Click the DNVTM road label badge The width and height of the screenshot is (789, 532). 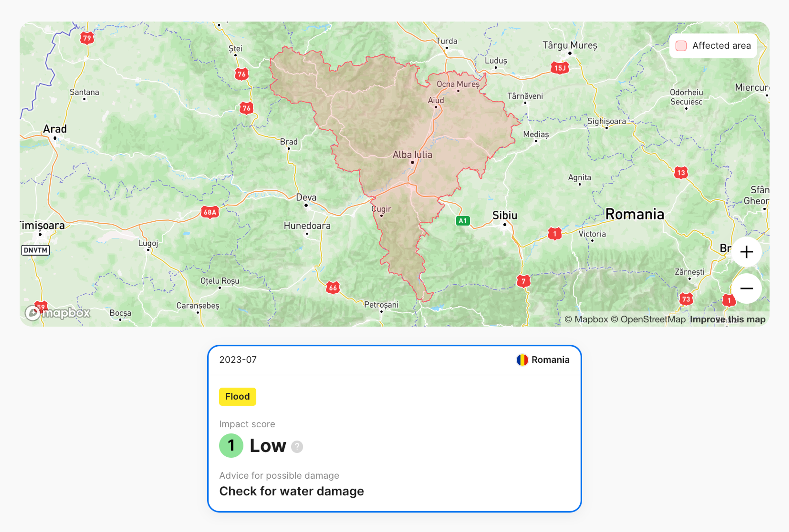36,250
